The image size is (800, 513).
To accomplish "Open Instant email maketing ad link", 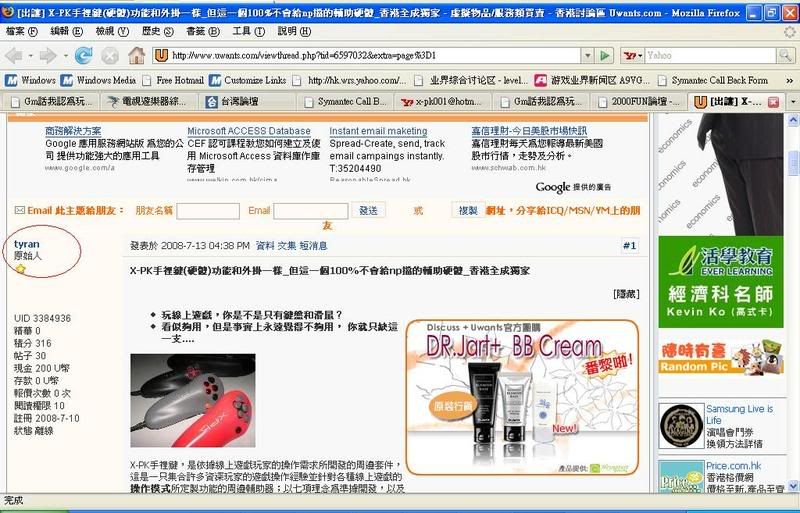I will coord(378,131).
